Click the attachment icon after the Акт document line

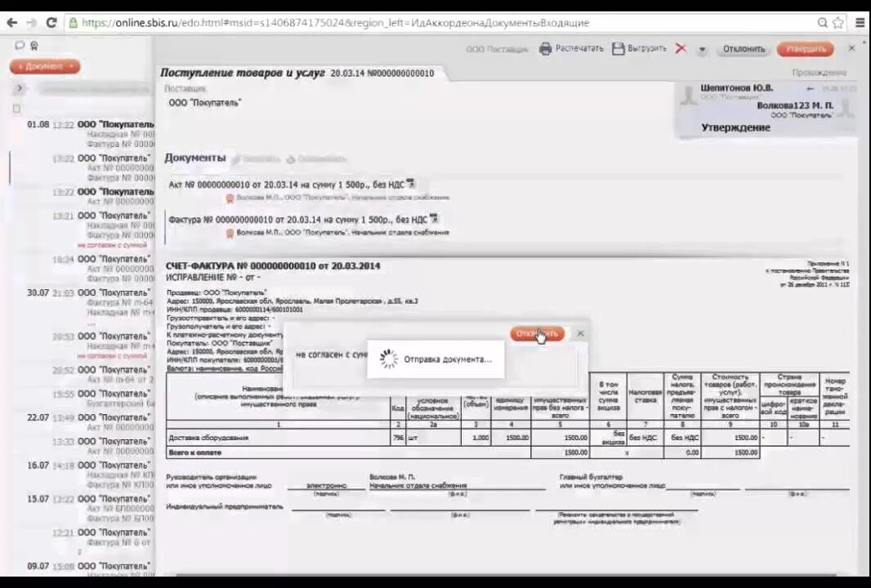click(x=410, y=183)
